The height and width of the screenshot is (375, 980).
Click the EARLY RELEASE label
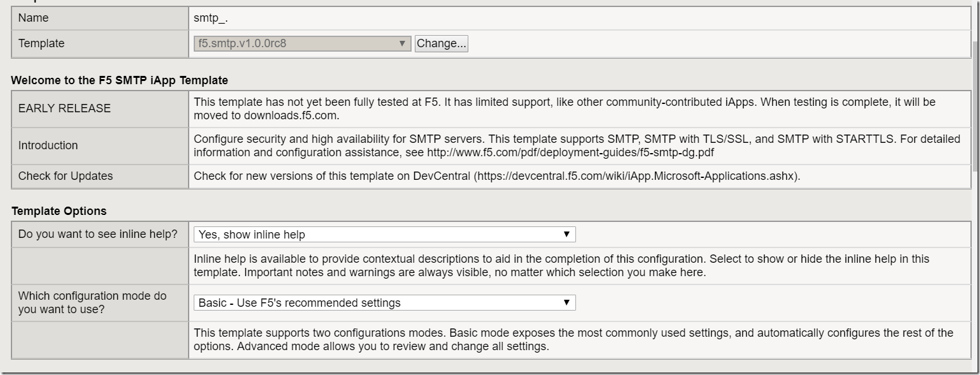click(64, 108)
